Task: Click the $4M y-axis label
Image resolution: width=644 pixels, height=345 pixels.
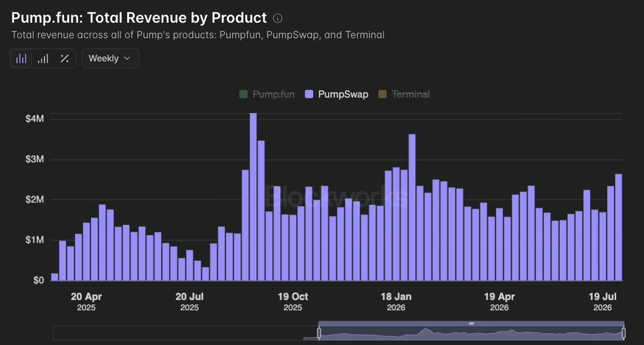Action: (x=34, y=119)
